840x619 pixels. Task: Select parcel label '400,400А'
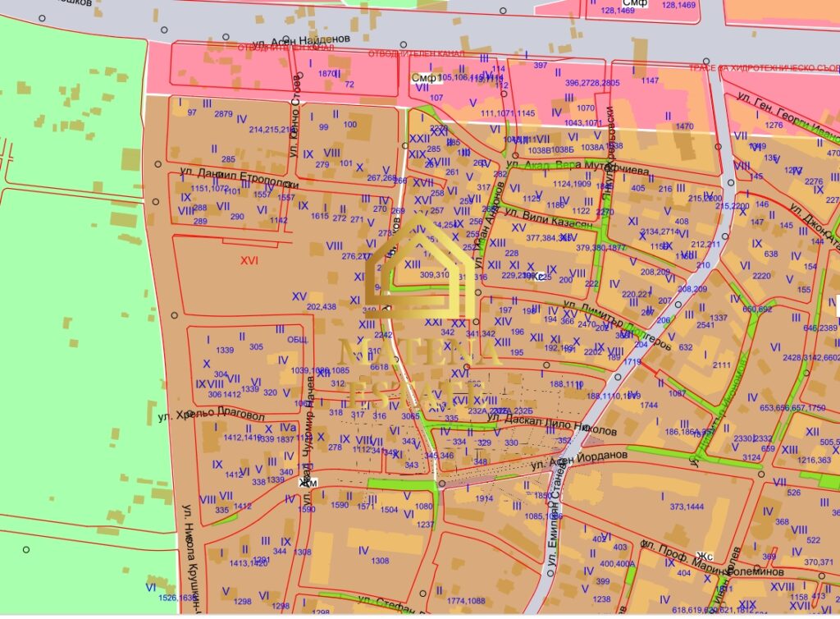[x=617, y=564]
